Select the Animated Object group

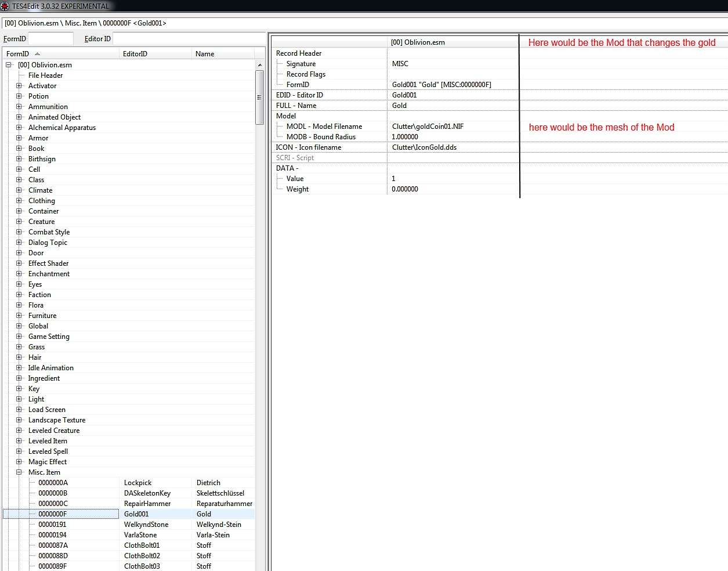(55, 117)
